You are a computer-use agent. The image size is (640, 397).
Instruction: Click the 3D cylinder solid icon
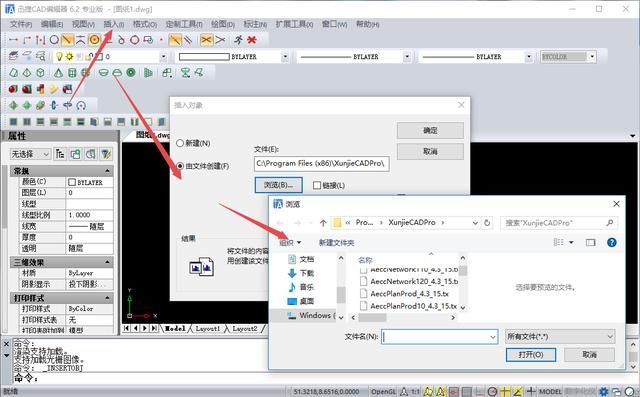[x=72, y=73]
